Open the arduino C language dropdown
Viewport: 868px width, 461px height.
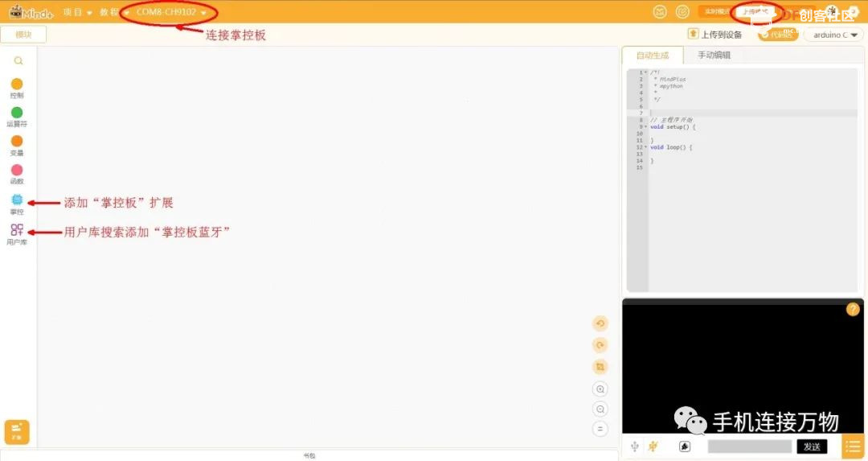(833, 35)
